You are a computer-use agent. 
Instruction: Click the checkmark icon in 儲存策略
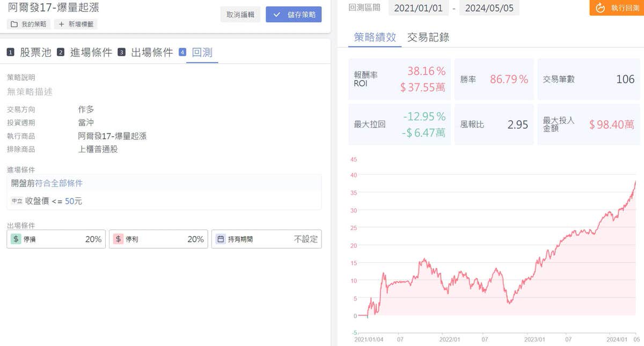(x=277, y=14)
